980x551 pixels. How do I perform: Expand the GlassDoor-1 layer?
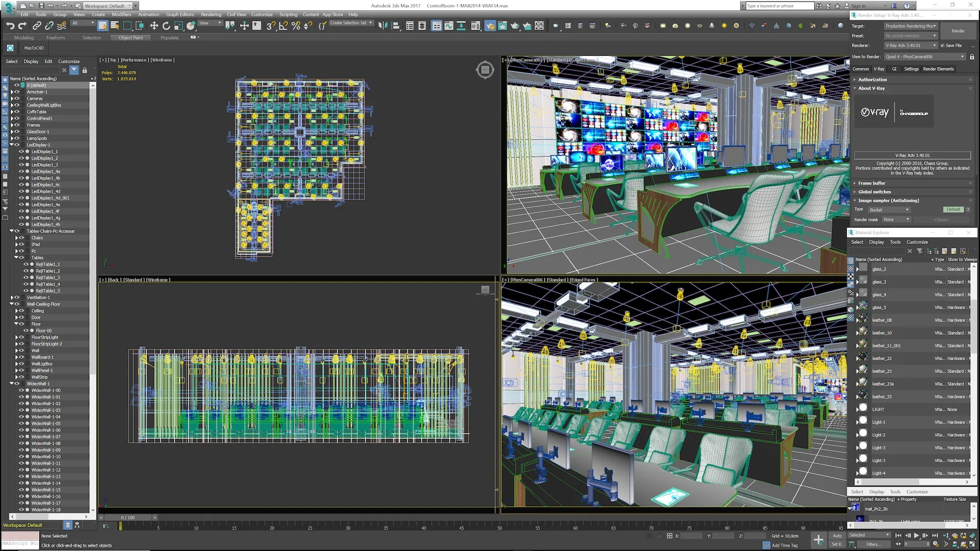[12, 132]
